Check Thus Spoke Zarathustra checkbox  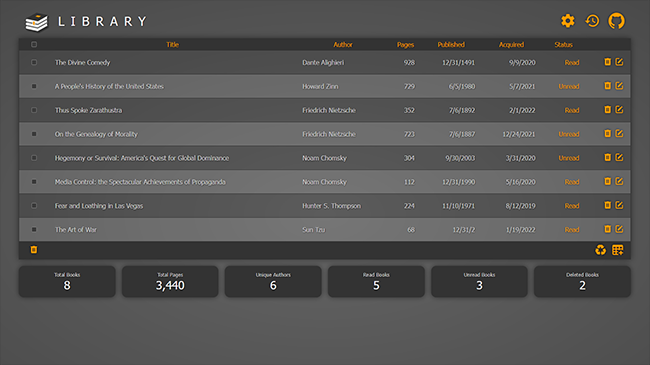coord(34,110)
